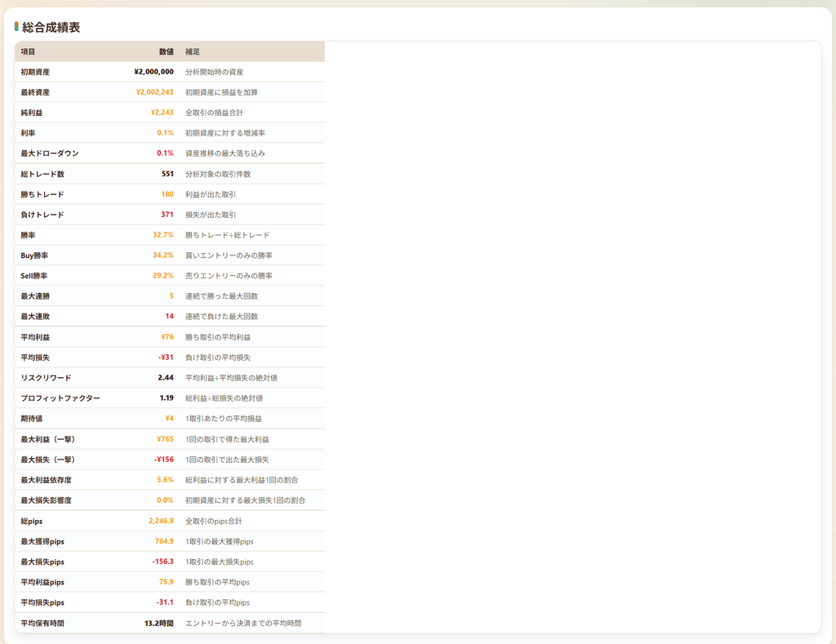The height and width of the screenshot is (644, 836).
Task: Click the 勝ちトレード÷総トレード note text
Action: (x=228, y=235)
